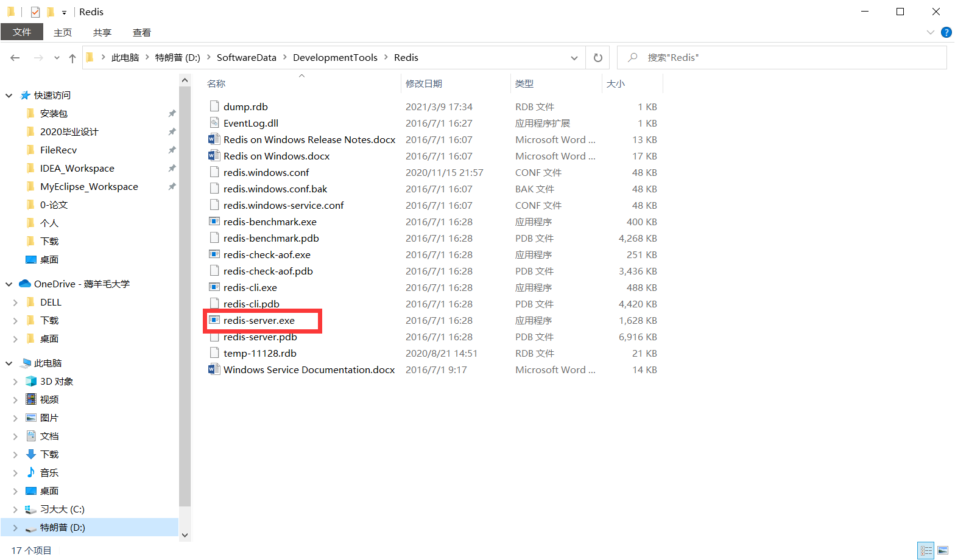Click DevelopmentTools in the address breadcrumb
The image size is (955, 560).
[335, 57]
